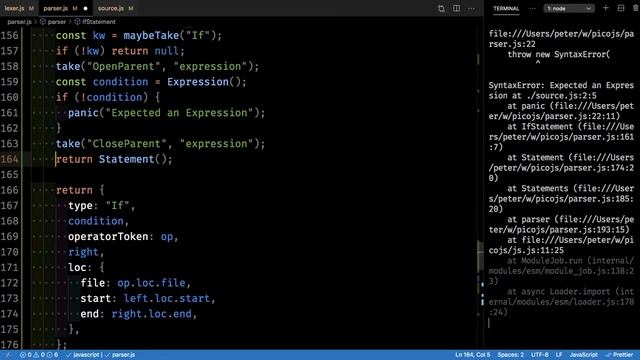The image size is (640, 360).
Task: Click 'Expression()' call on line 159
Action: pos(204,82)
